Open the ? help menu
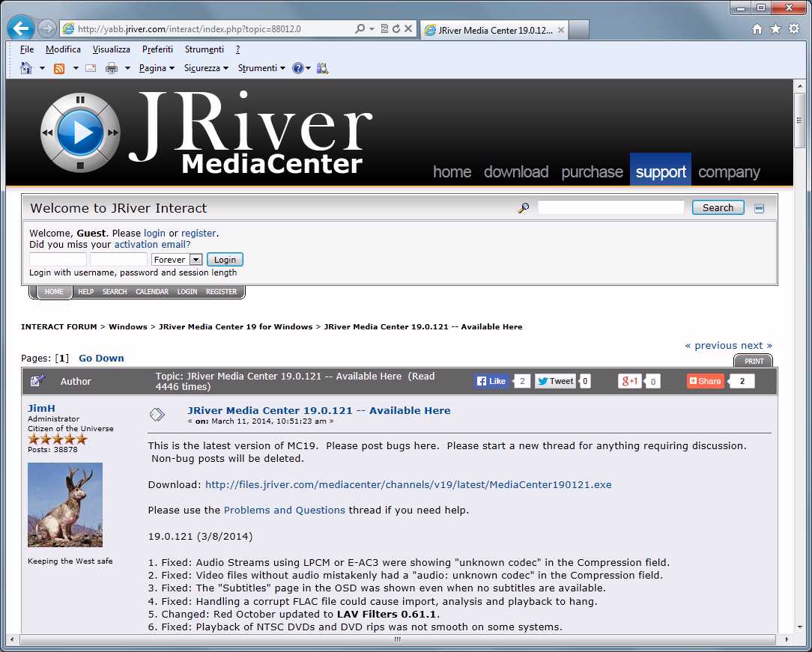Image resolution: width=812 pixels, height=652 pixels. 237,49
